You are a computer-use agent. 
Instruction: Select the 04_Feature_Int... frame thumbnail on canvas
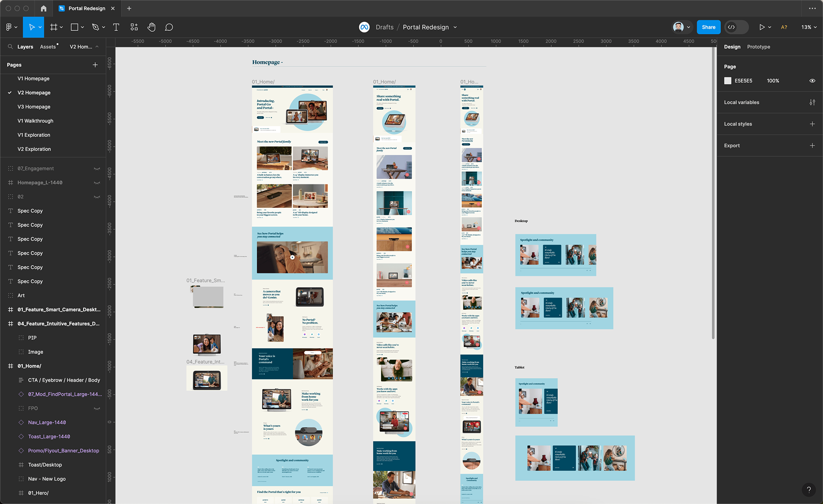coord(207,378)
